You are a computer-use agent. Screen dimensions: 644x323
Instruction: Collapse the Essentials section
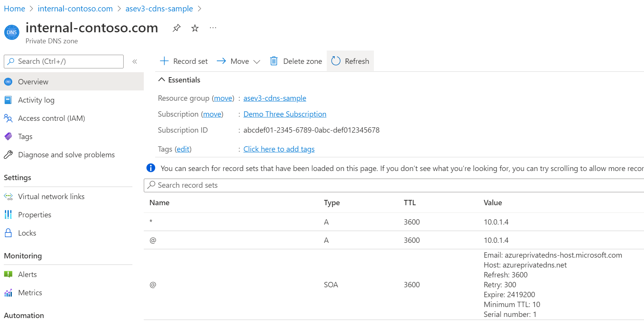point(162,80)
